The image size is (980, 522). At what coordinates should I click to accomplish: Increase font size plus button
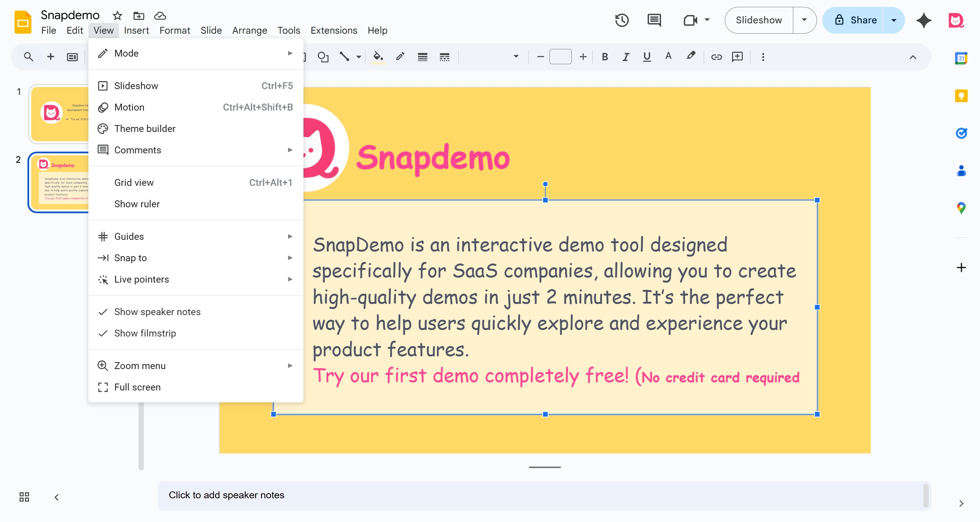pyautogui.click(x=583, y=57)
